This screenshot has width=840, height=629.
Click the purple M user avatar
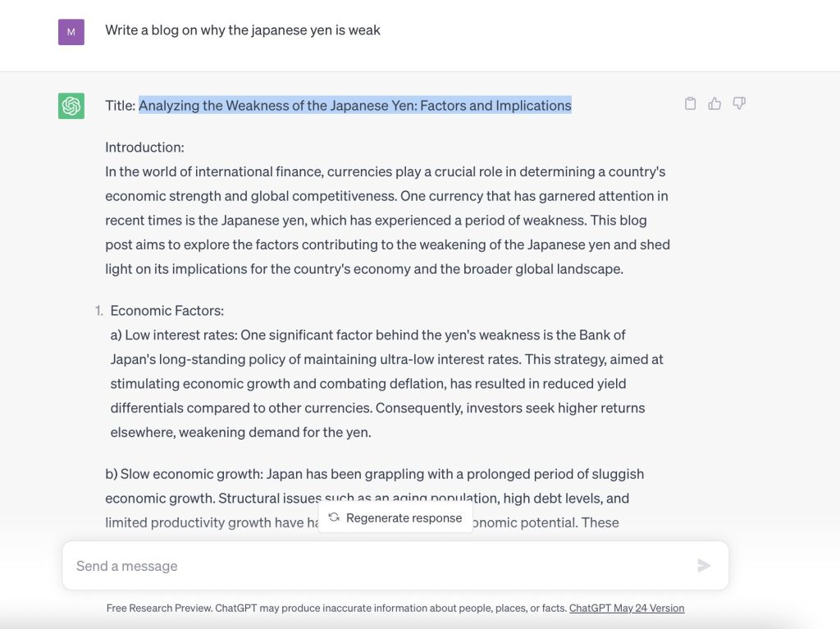pos(71,32)
